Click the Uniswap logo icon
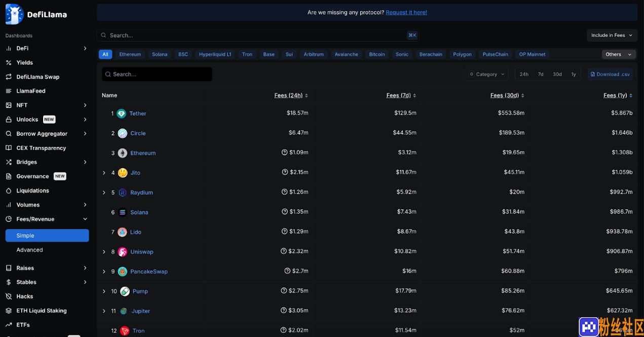This screenshot has width=644, height=337. pyautogui.click(x=123, y=252)
